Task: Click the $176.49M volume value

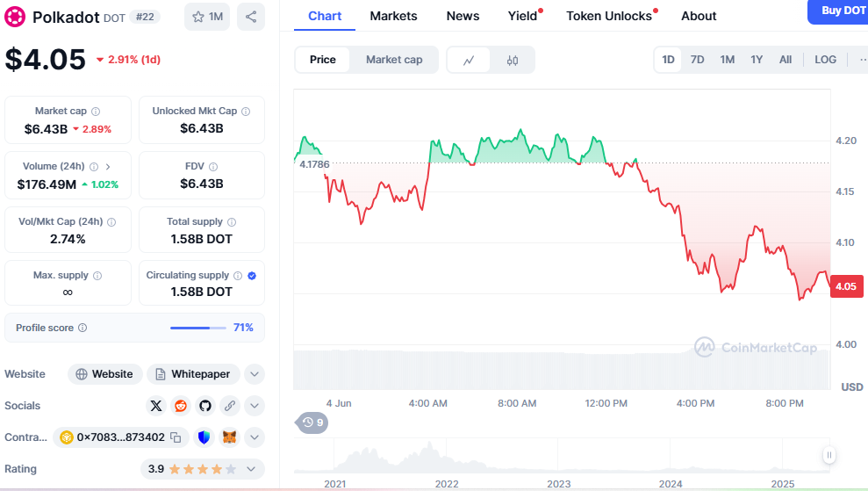Action: click(47, 184)
